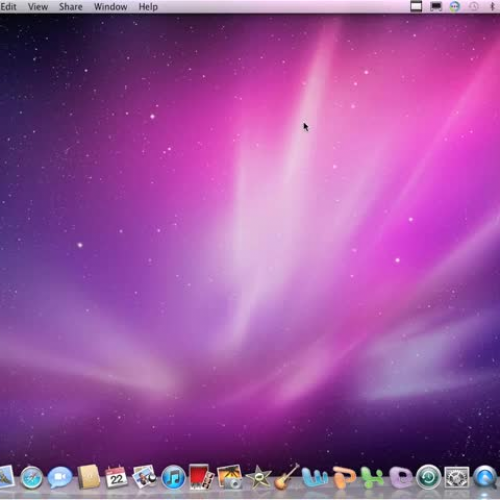Open the Share menu
500x500 pixels.
pyautogui.click(x=70, y=7)
